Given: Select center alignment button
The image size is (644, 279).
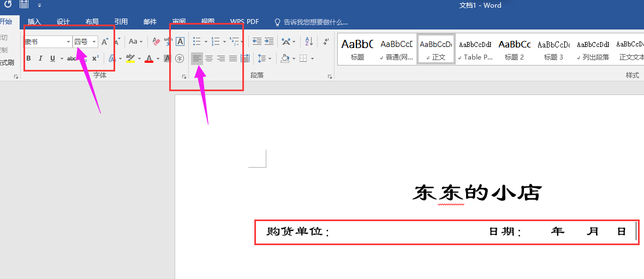Looking at the screenshot, I should (x=209, y=58).
